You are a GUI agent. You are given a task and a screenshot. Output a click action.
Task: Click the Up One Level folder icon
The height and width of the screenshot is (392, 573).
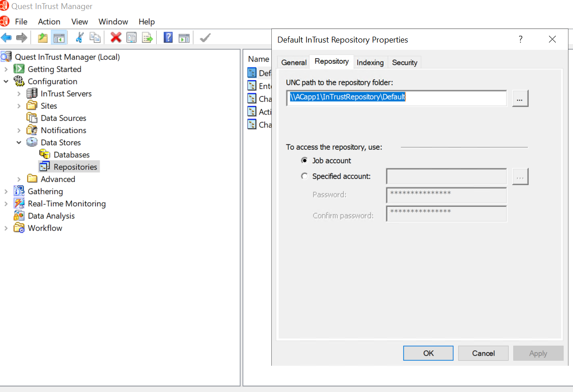point(43,38)
